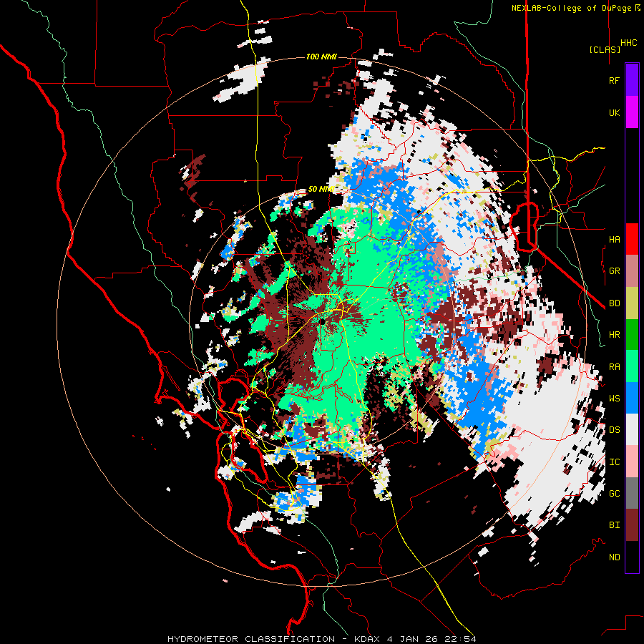Click the GC legend label
This screenshot has height=644, width=644.
coord(614,494)
